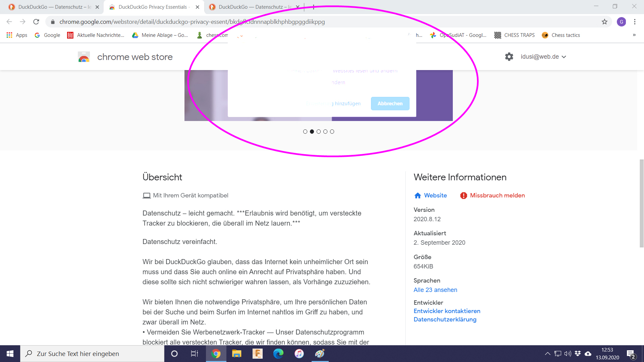
Task: Open iTunes from the taskbar
Action: click(x=299, y=354)
